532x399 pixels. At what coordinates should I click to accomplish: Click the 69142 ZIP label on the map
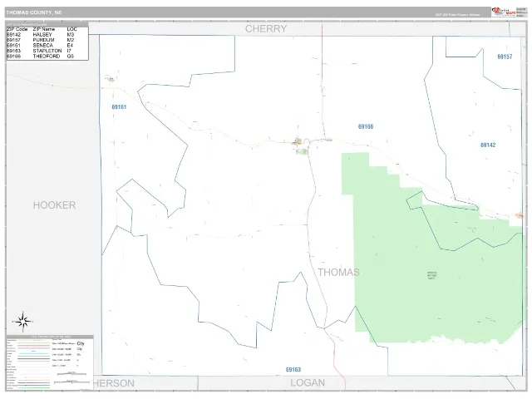coord(488,145)
